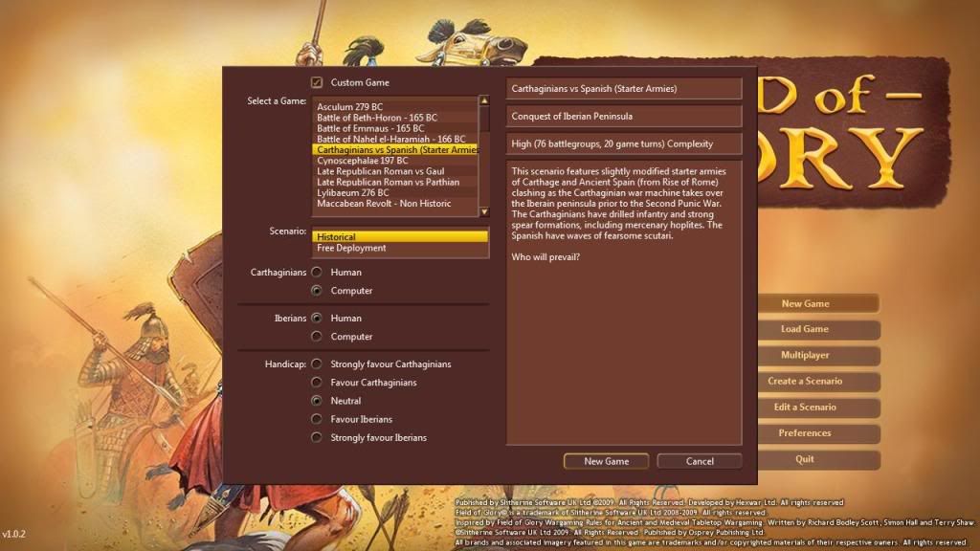Screen dimensions: 980x551
Task: Select Battle of Emmaus - 165 BC
Action: [x=395, y=128]
